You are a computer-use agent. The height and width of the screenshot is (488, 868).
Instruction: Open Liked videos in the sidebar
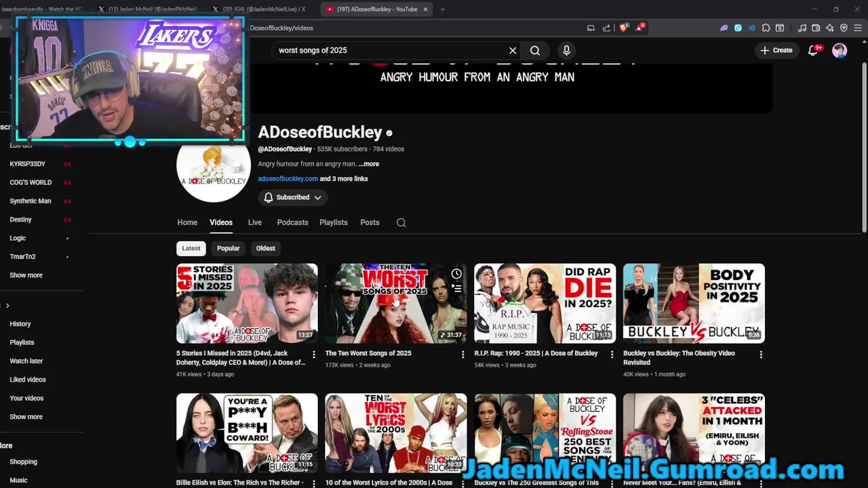(x=28, y=380)
